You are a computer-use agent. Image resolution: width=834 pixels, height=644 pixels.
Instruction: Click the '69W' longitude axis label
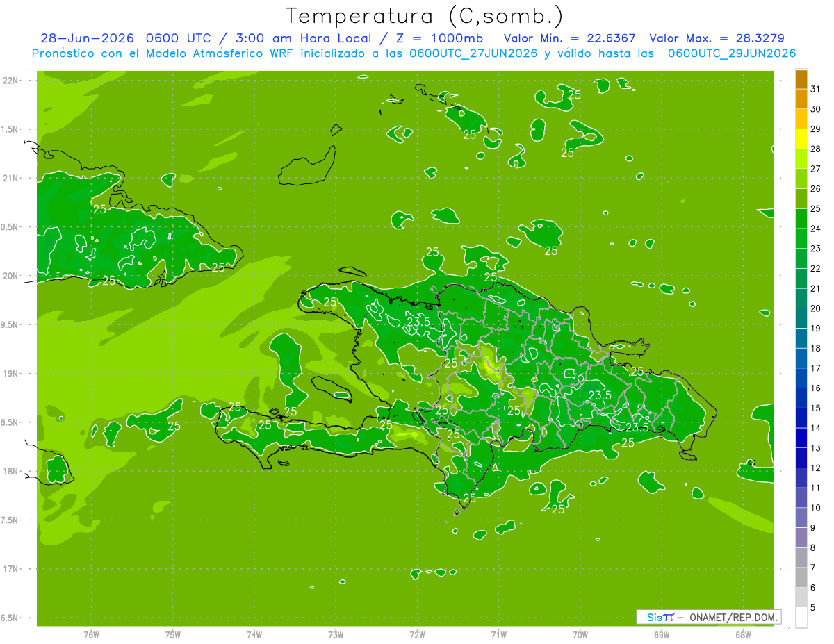click(662, 635)
